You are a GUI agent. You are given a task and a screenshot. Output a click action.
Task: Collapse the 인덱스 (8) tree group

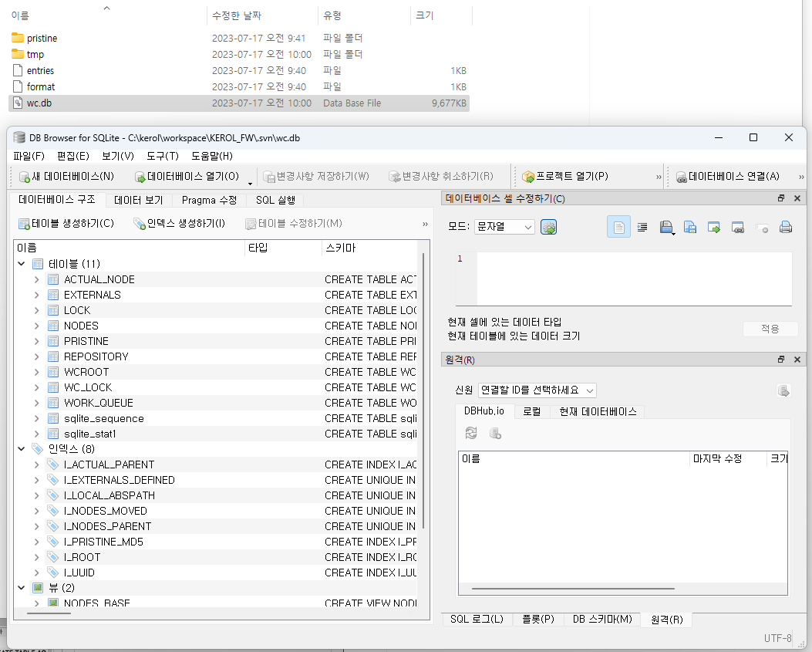22,449
